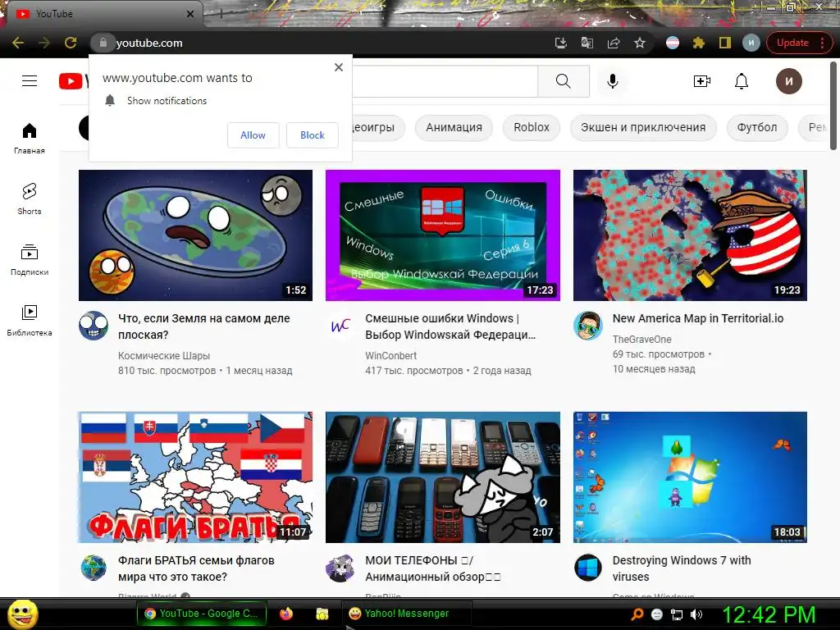Open Библиотека in sidebar

[30, 321]
